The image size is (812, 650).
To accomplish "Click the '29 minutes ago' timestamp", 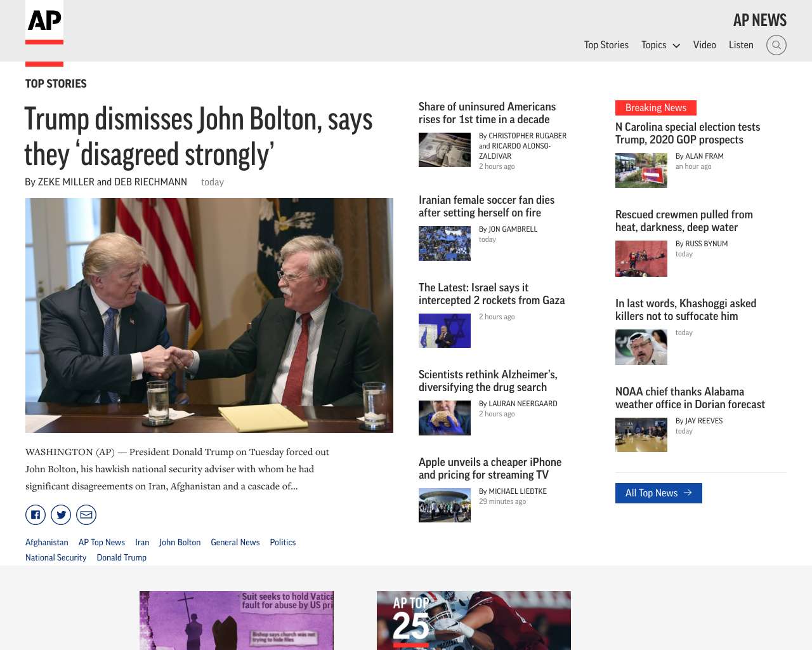I will (x=502, y=501).
